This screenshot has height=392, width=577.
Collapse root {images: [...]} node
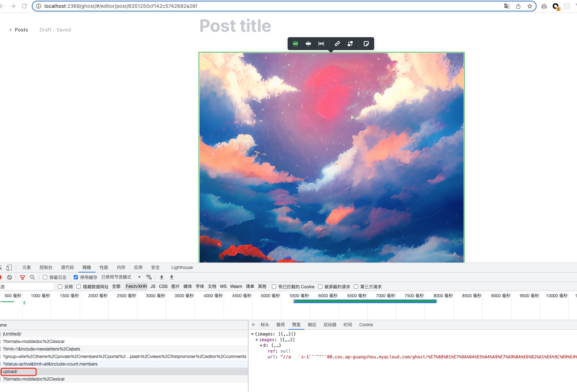253,334
